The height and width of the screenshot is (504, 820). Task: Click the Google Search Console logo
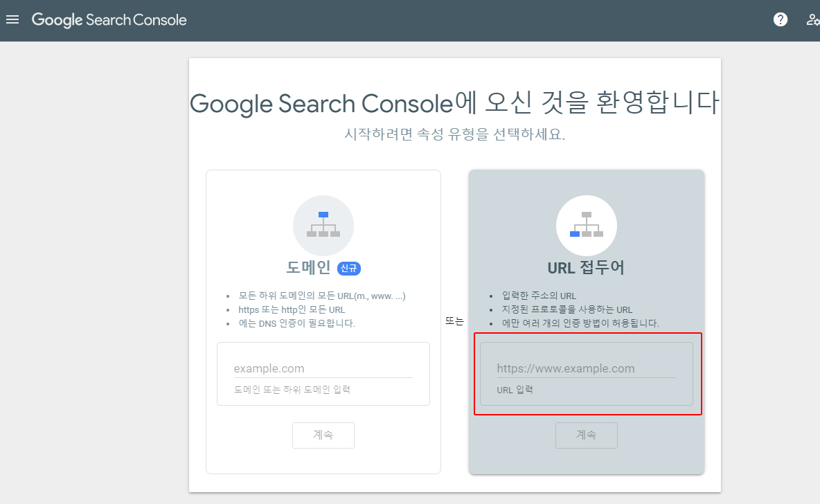[x=109, y=20]
